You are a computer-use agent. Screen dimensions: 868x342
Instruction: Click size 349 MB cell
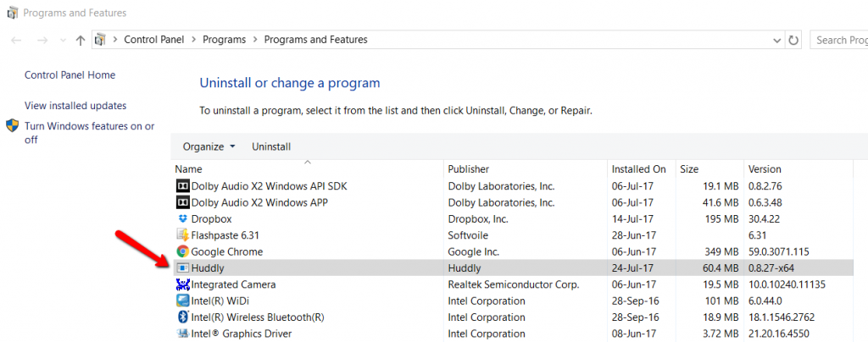coord(721,252)
